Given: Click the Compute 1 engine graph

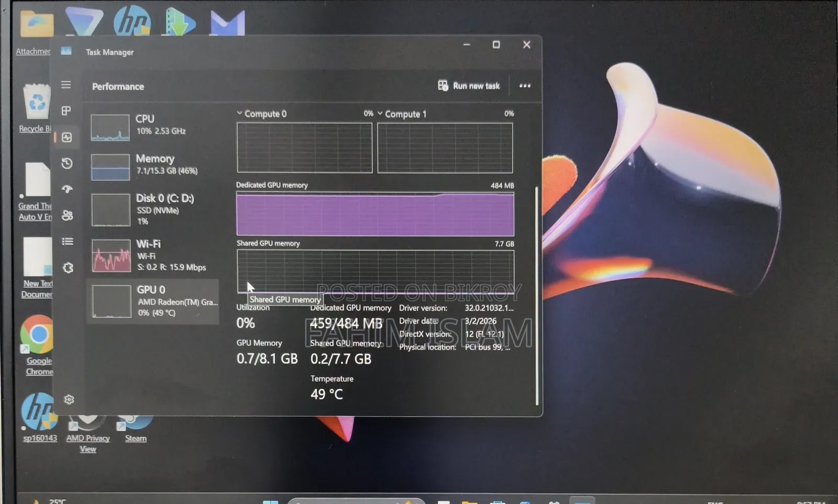Looking at the screenshot, I should (x=445, y=148).
